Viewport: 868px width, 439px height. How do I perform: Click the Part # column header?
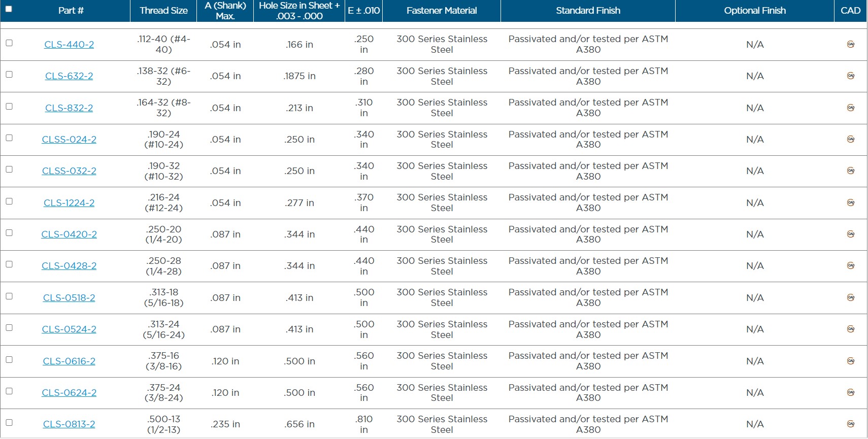click(x=71, y=11)
